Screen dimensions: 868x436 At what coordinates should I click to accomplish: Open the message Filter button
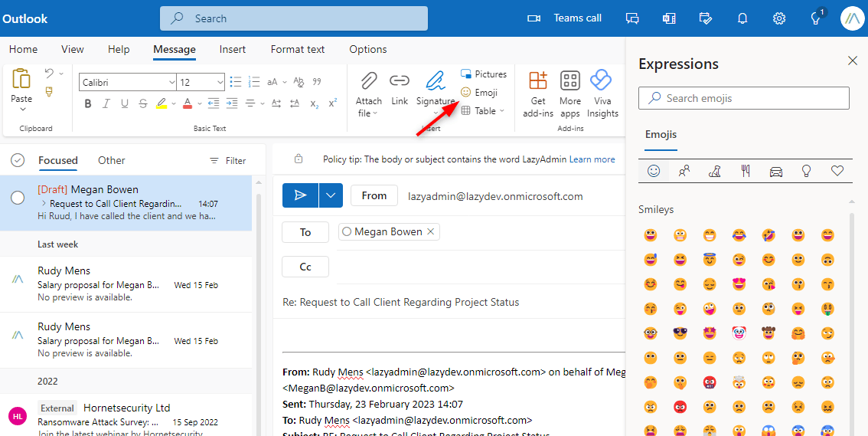pyautogui.click(x=227, y=161)
